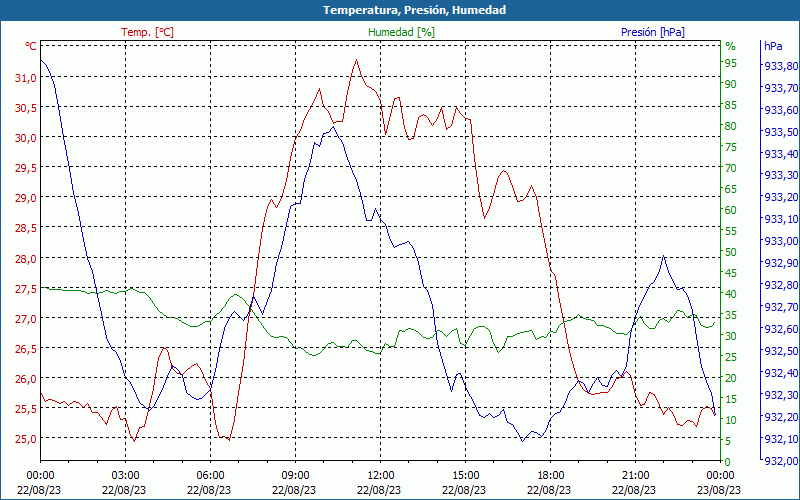Select the red 'Temp. [°C]' legend label
The width and height of the screenshot is (800, 500).
pyautogui.click(x=147, y=32)
